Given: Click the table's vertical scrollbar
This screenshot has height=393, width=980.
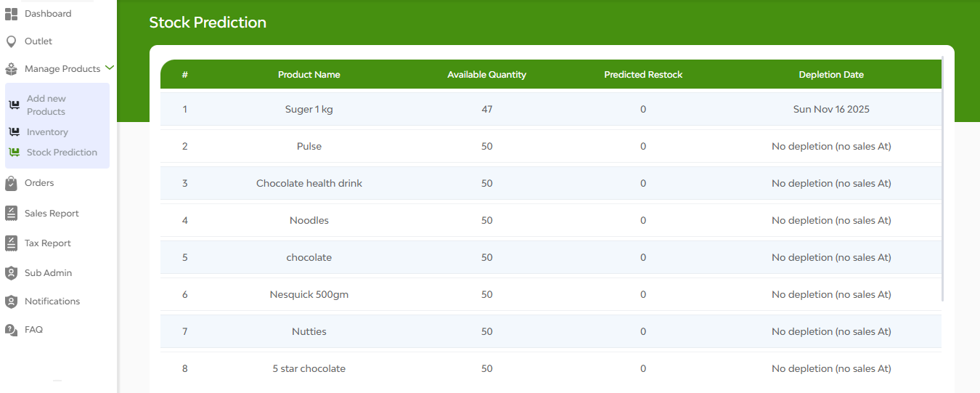Looking at the screenshot, I should 942,178.
